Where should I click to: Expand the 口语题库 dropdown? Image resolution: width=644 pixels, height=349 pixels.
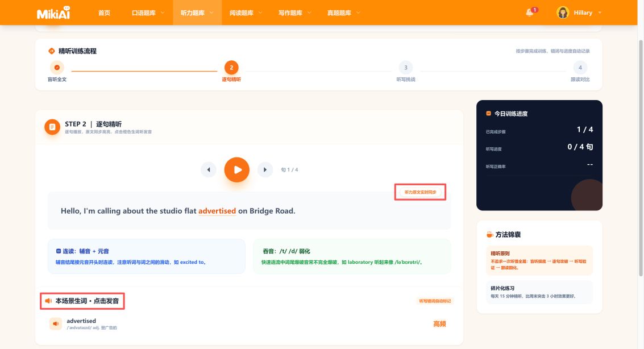pyautogui.click(x=148, y=13)
